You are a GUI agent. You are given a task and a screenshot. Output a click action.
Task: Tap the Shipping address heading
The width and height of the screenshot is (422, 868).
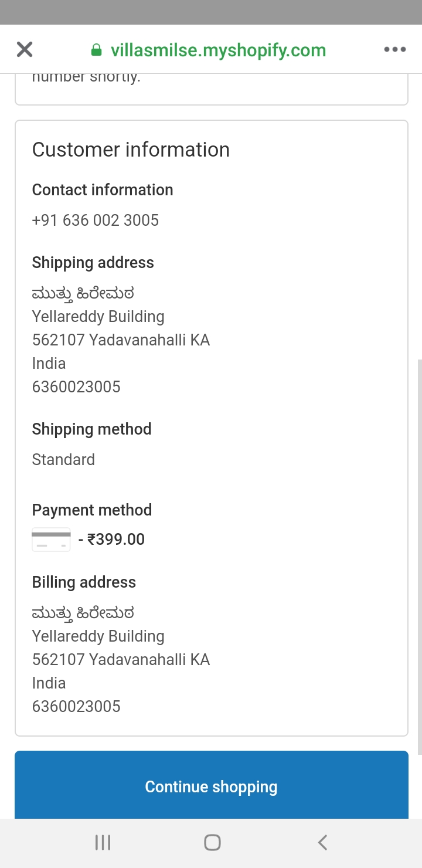93,263
